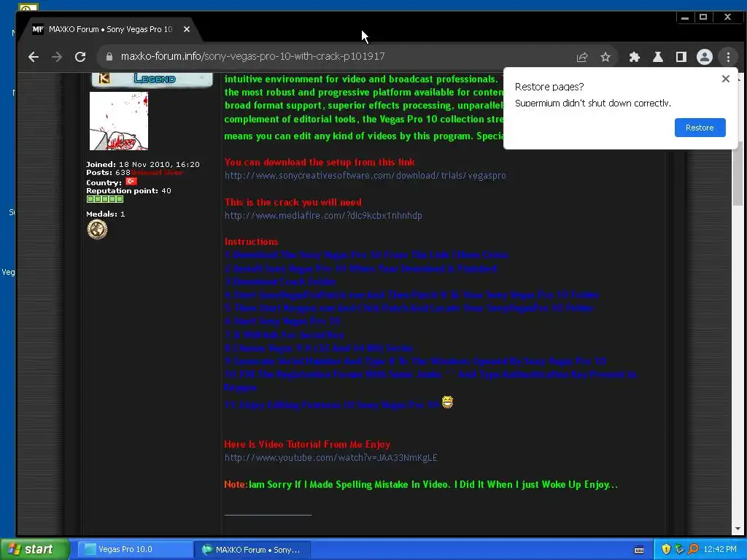Click the red 'Instructions' heading
The height and width of the screenshot is (560, 747).
pyautogui.click(x=251, y=242)
